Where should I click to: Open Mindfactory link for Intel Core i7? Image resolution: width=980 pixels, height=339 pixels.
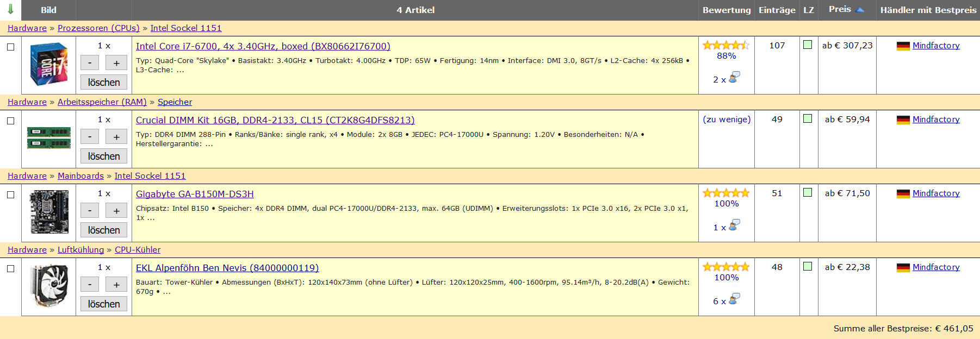[x=936, y=46]
